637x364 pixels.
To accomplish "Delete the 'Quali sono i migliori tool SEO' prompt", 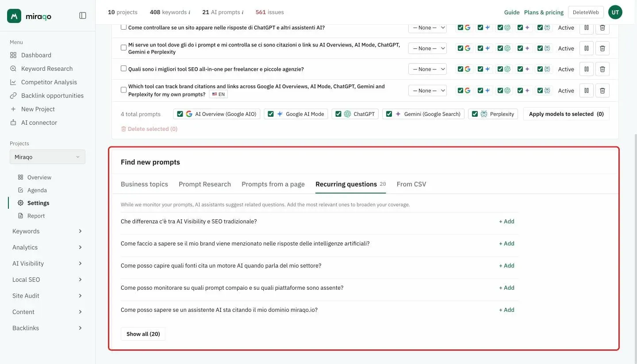I will pyautogui.click(x=602, y=69).
